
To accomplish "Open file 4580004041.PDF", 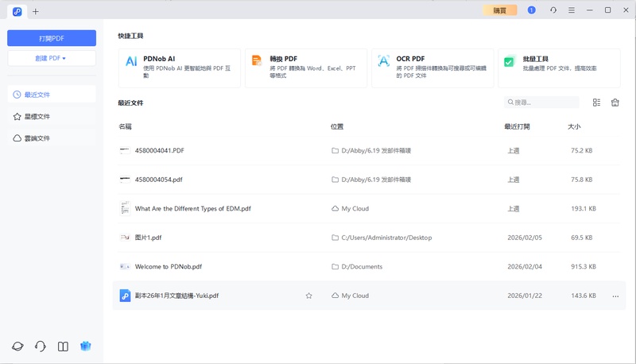I will pos(160,150).
